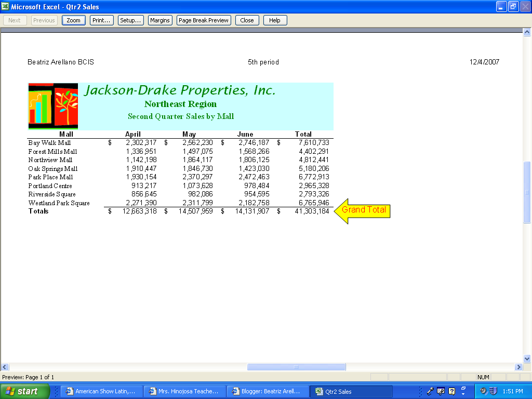Click the 1:51 PM system clock
The width and height of the screenshot is (532, 399).
(513, 391)
